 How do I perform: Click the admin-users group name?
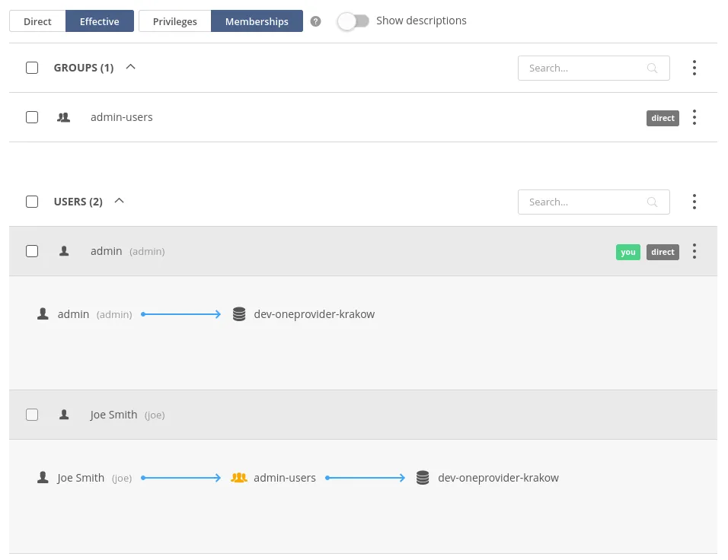(121, 116)
